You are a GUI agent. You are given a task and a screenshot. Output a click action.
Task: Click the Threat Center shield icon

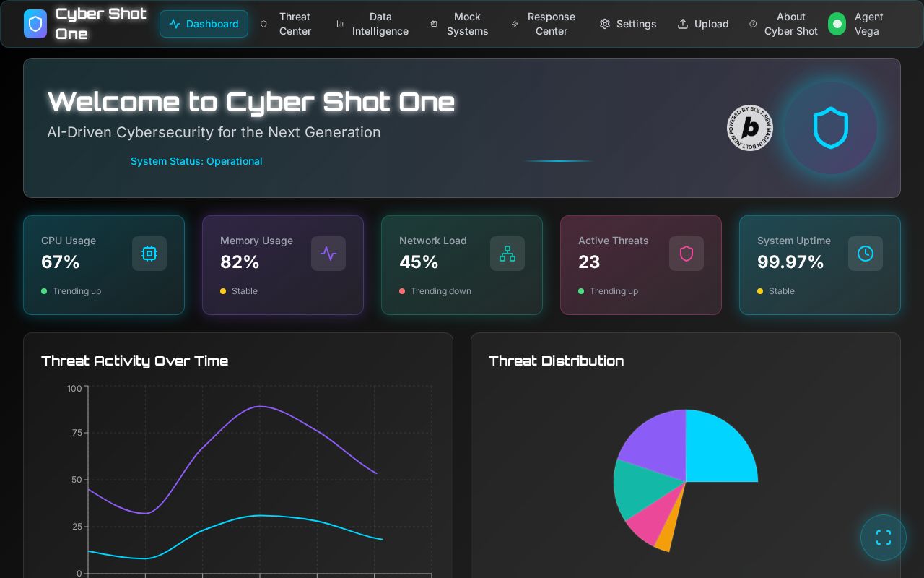click(x=263, y=24)
